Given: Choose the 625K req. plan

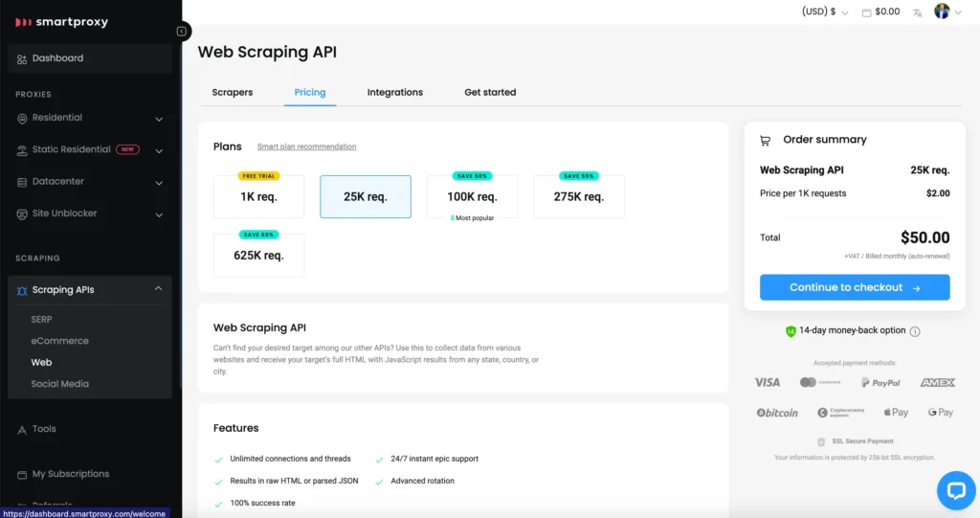Looking at the screenshot, I should 258,256.
